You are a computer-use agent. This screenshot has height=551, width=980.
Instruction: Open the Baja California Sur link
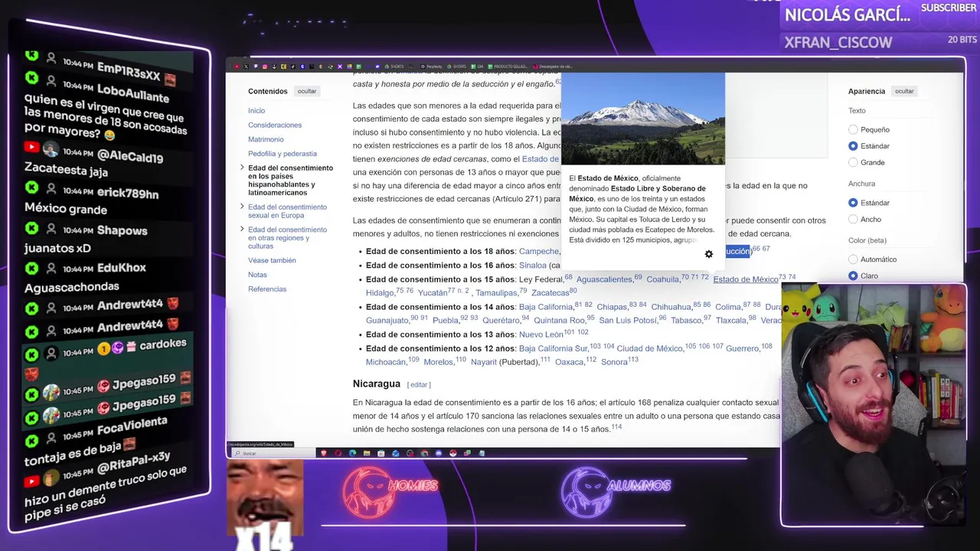click(x=553, y=348)
